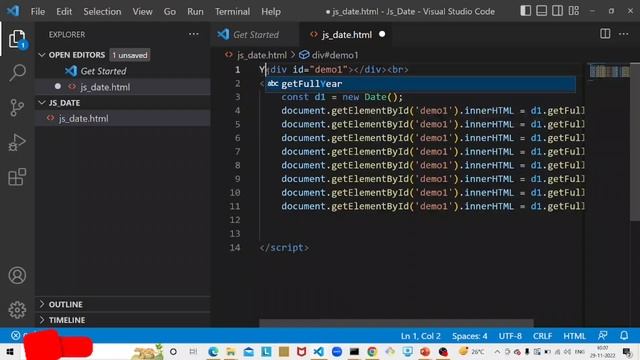Change line ending via CRLF
640x360 pixels.
pyautogui.click(x=542, y=336)
